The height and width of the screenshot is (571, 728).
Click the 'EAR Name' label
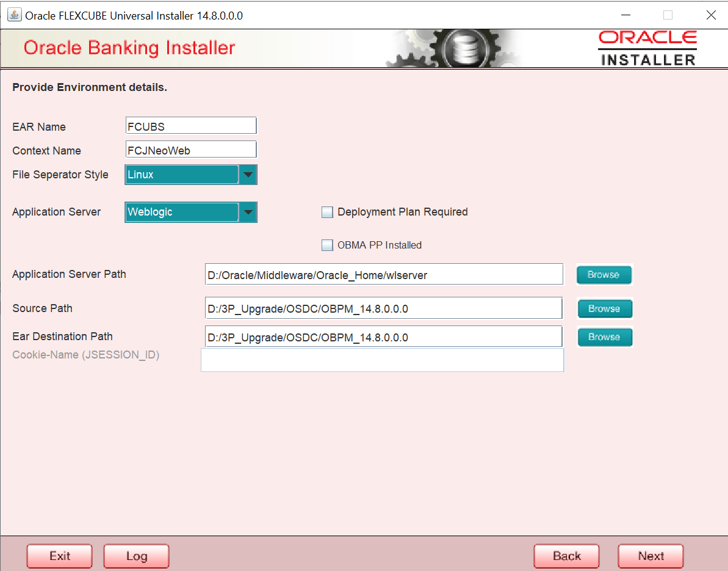(x=39, y=127)
